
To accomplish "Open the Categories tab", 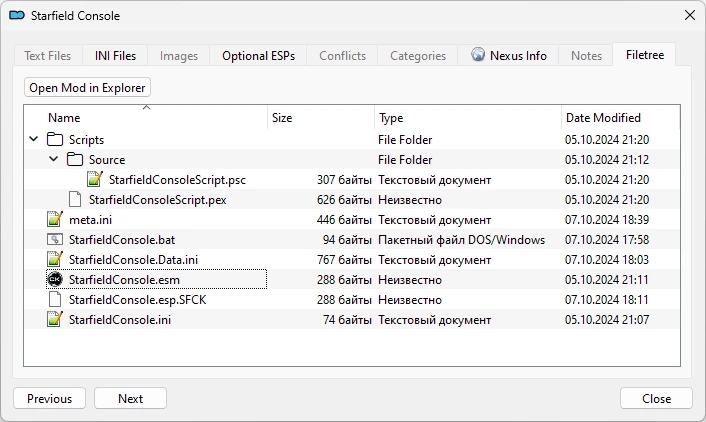I will click(x=418, y=55).
